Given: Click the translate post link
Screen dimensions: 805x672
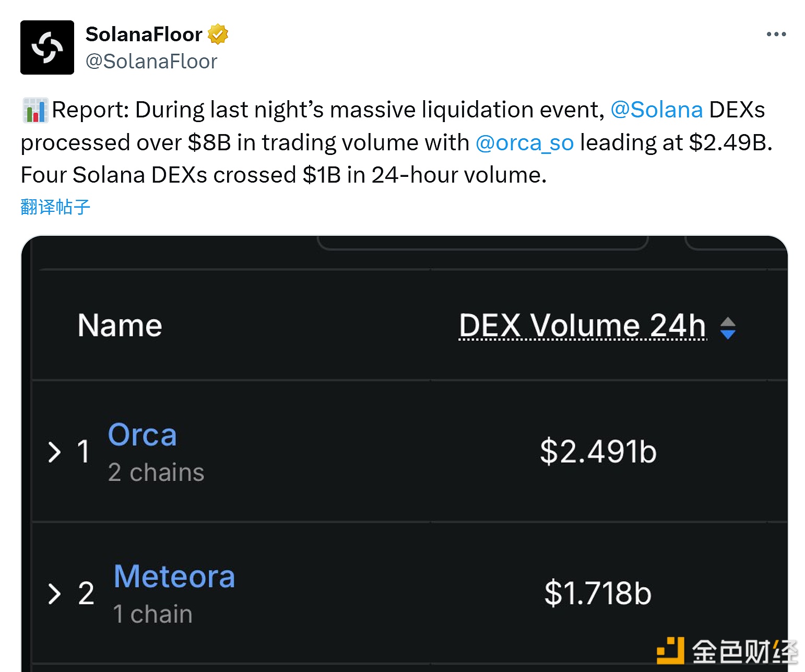Looking at the screenshot, I should click(55, 207).
